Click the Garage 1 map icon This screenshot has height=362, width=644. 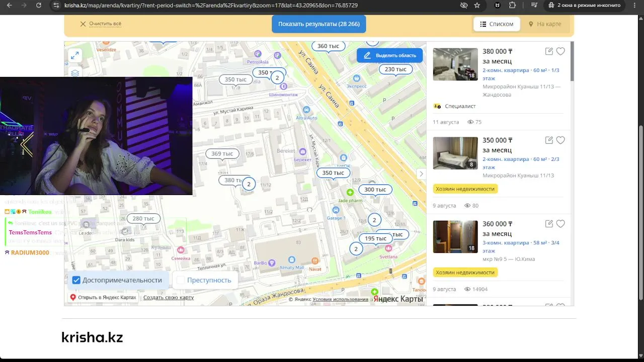(x=336, y=210)
